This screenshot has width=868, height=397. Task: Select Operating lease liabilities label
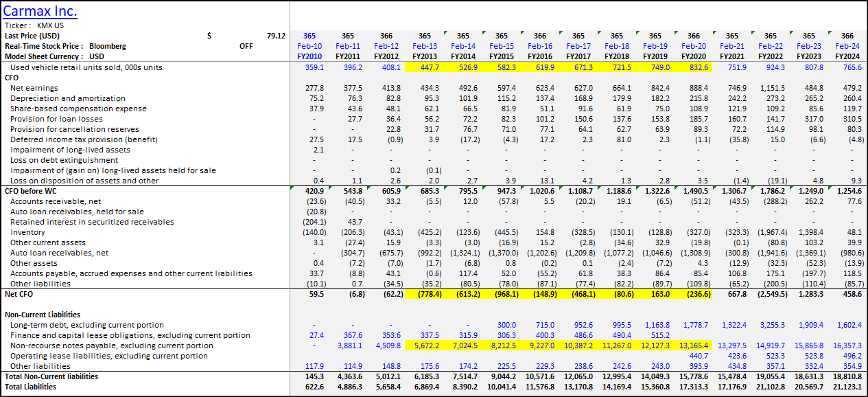point(109,356)
